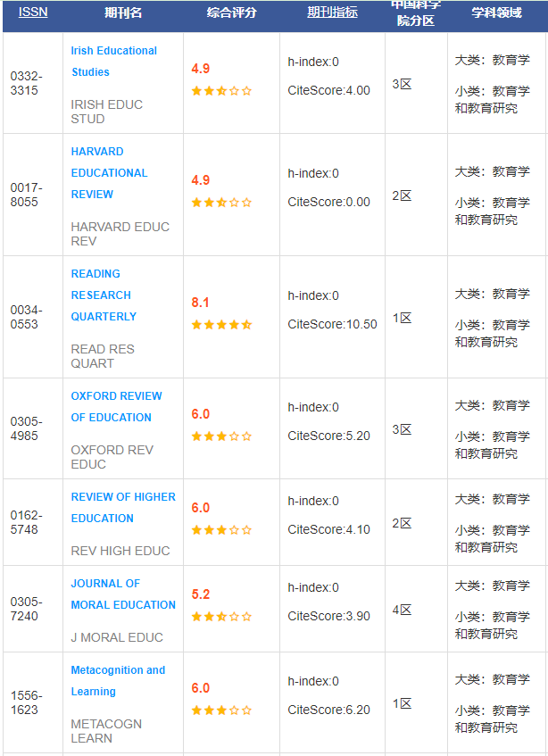This screenshot has width=548, height=756.
Task: Click 期刊名 column header
Action: pos(123,12)
